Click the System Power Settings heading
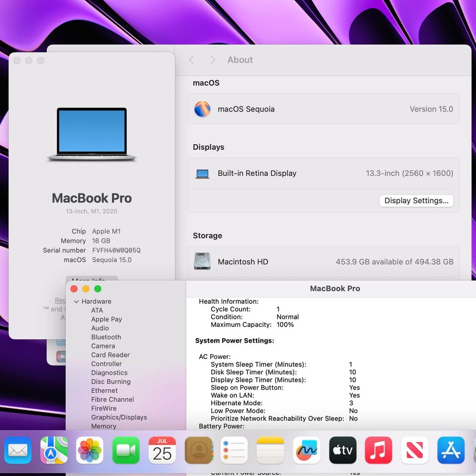This screenshot has width=476, height=476. 235,341
